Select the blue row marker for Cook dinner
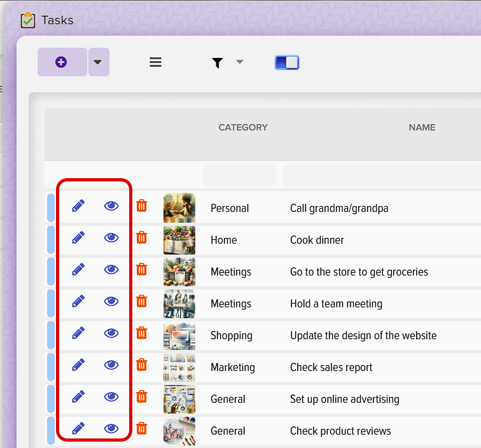The width and height of the screenshot is (481, 448). point(51,240)
